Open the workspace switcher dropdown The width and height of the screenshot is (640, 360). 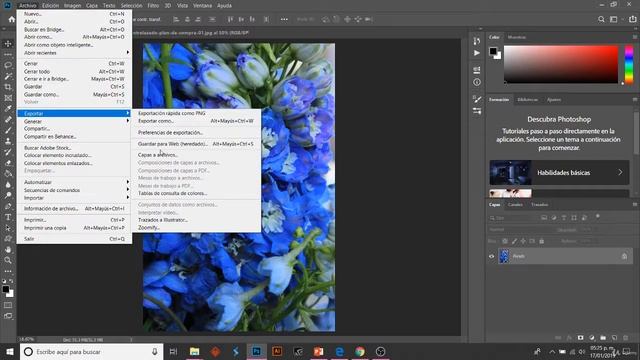(615, 19)
